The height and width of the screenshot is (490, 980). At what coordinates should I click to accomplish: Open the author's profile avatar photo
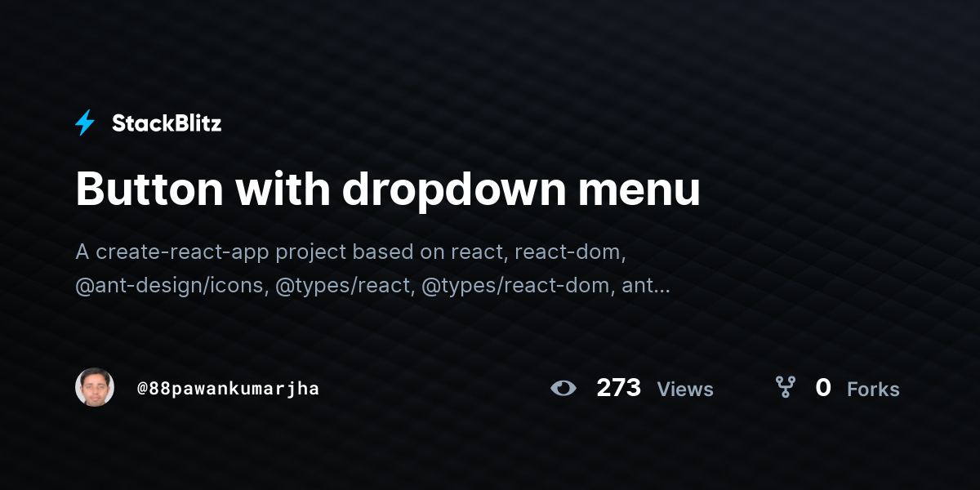[x=95, y=387]
